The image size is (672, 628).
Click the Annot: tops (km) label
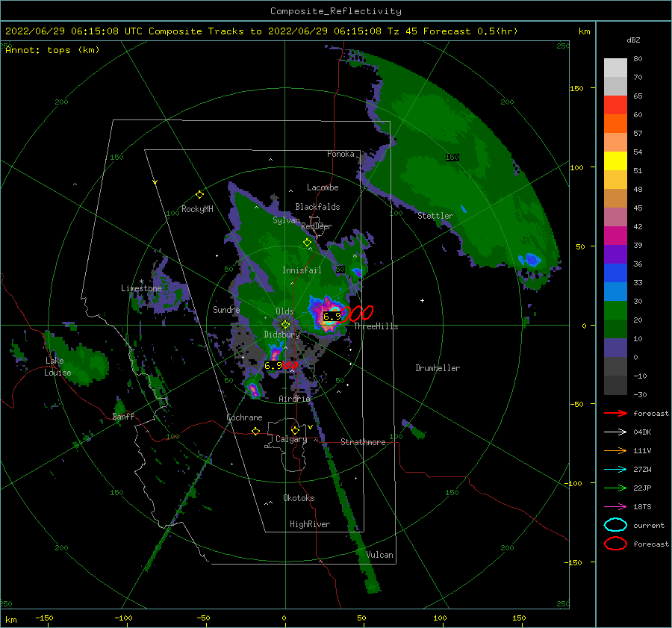point(52,50)
